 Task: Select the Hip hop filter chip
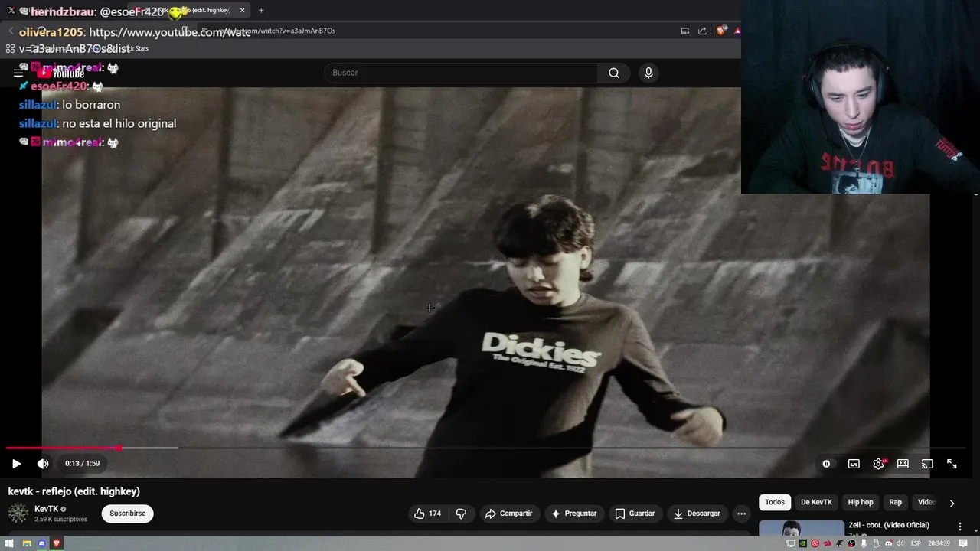click(x=861, y=502)
